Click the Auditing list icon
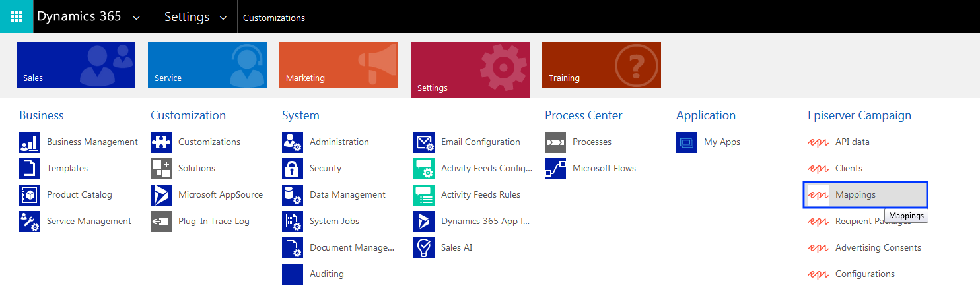Image resolution: width=980 pixels, height=298 pixels. [293, 274]
